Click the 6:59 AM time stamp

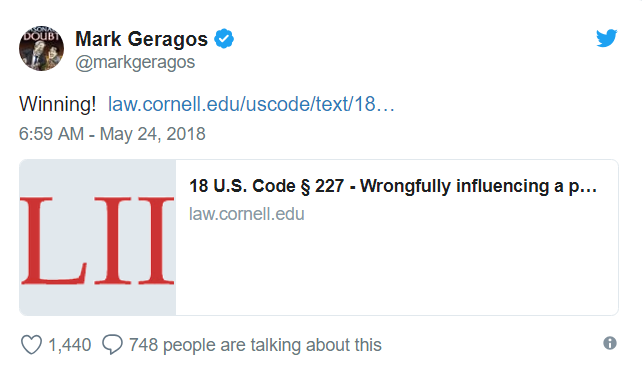(51, 134)
